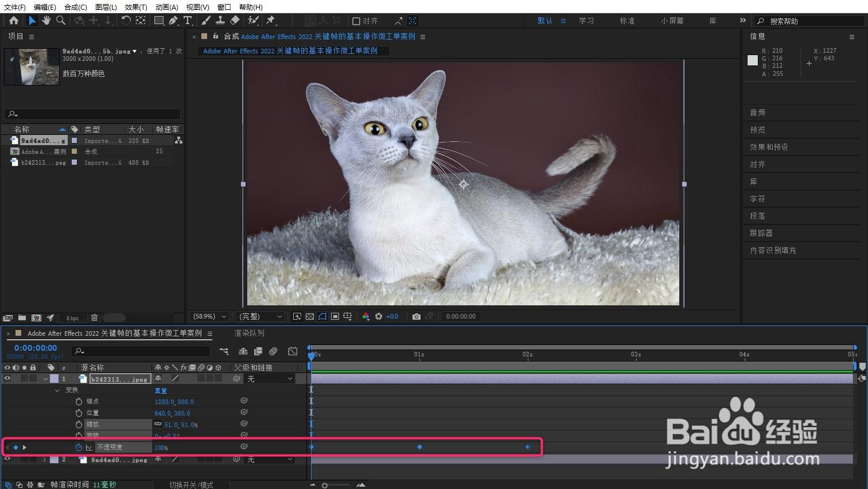Toggle the transparency grid in viewer
The image size is (868, 489).
pos(310,316)
